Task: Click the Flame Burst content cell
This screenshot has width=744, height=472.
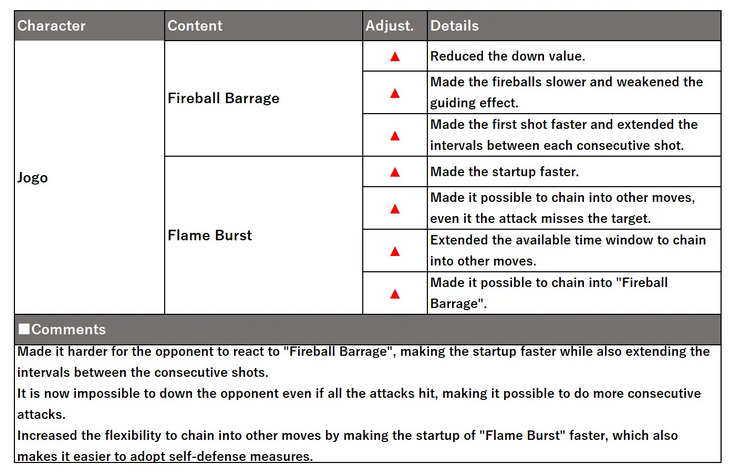Action: coord(263,235)
